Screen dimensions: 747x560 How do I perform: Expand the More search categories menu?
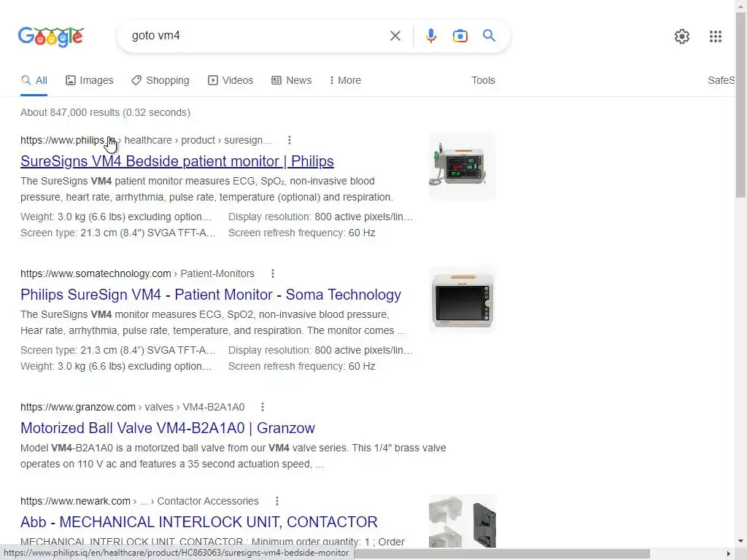[345, 80]
